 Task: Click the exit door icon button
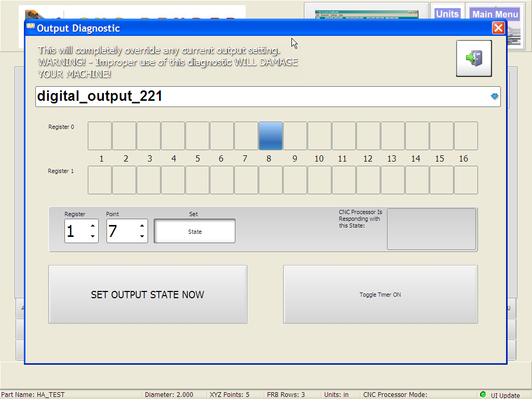coord(473,58)
